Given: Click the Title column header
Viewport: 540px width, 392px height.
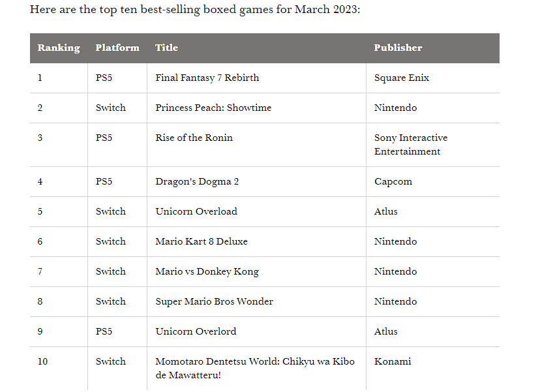Looking at the screenshot, I should (166, 48).
